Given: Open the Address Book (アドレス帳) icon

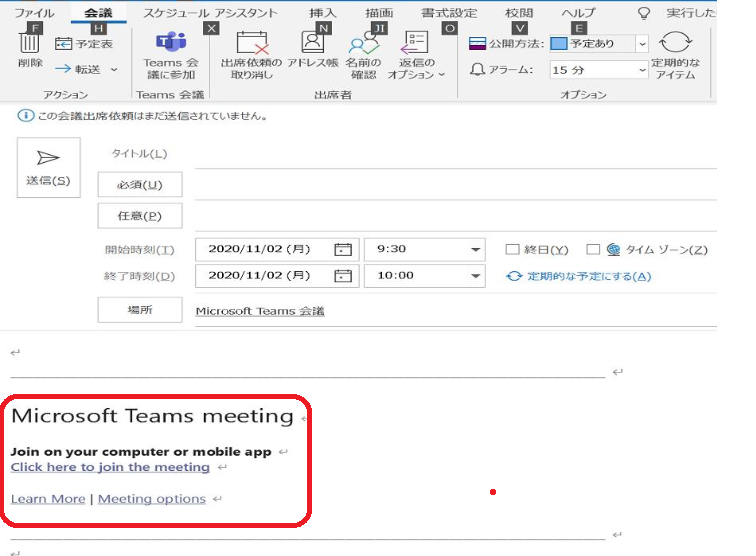Looking at the screenshot, I should point(312,41).
